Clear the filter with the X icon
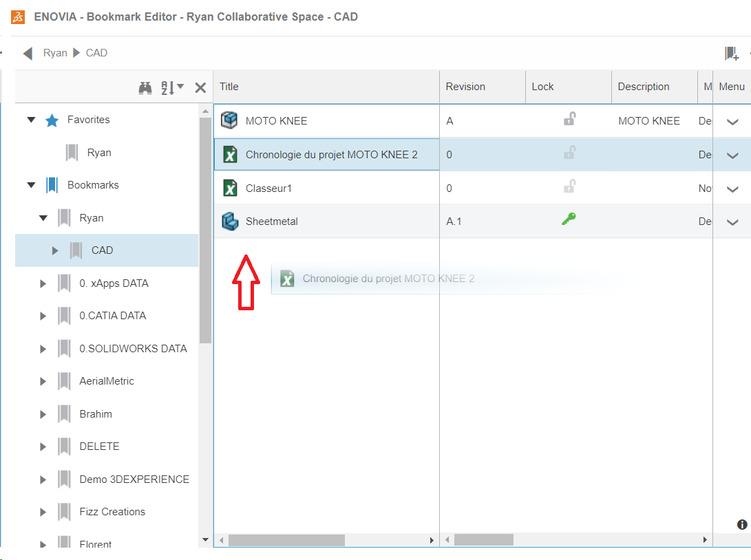This screenshot has height=560, width=751. click(200, 88)
